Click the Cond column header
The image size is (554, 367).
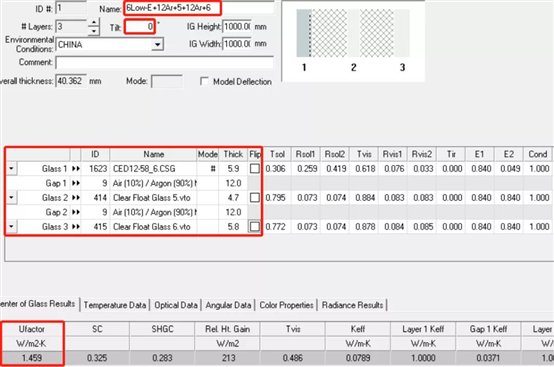pyautogui.click(x=538, y=154)
